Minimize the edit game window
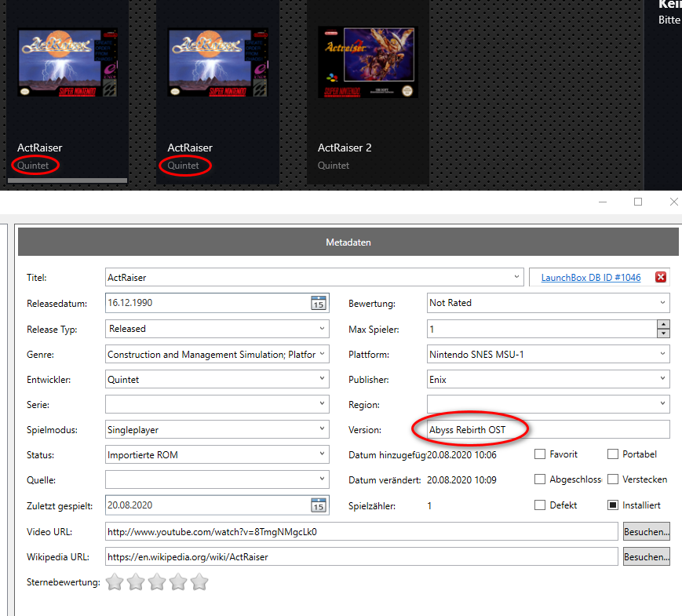682x616 pixels. tap(603, 202)
